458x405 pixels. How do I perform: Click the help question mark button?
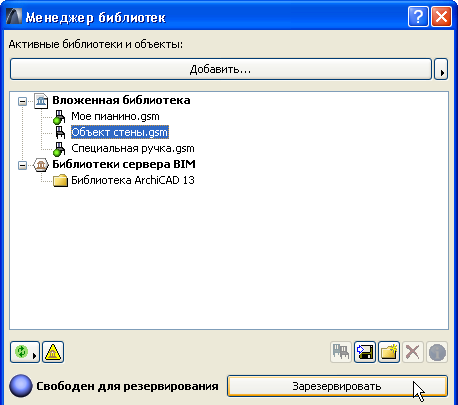point(418,16)
